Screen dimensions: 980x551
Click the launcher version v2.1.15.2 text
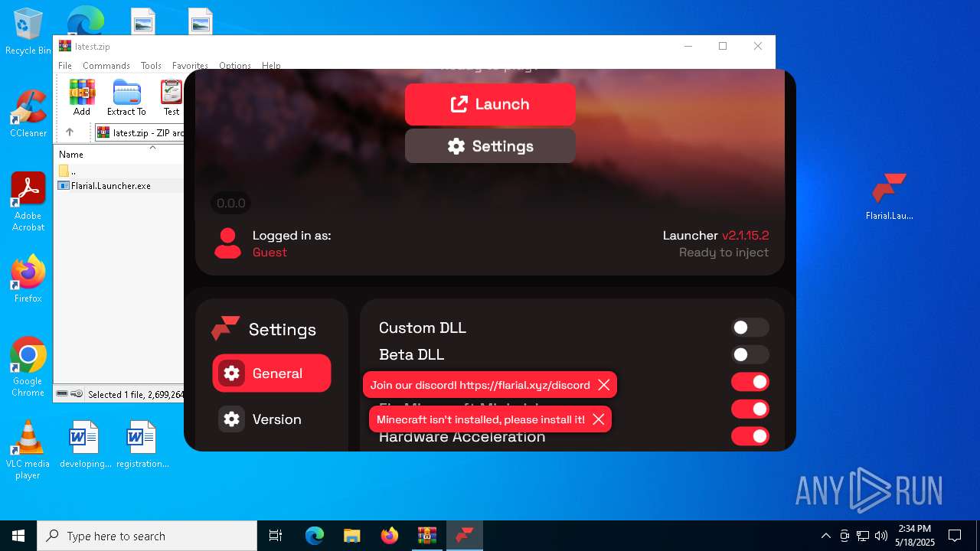(745, 236)
